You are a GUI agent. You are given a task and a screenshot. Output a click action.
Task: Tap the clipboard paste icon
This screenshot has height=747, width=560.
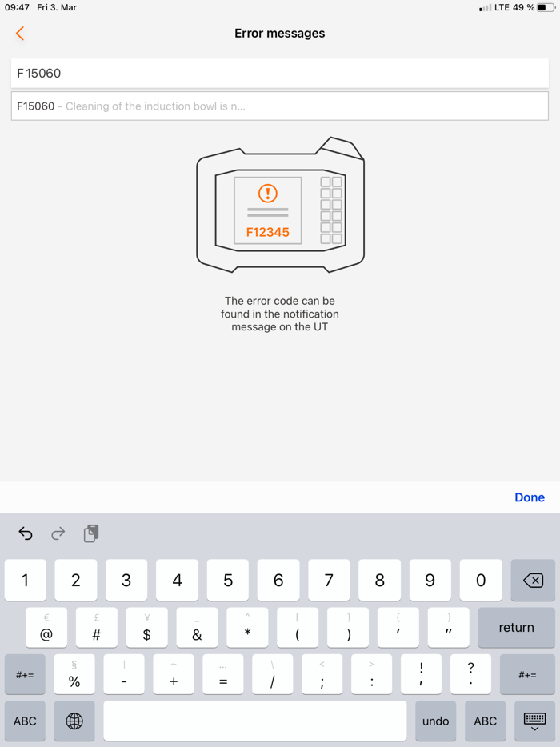tap(91, 533)
